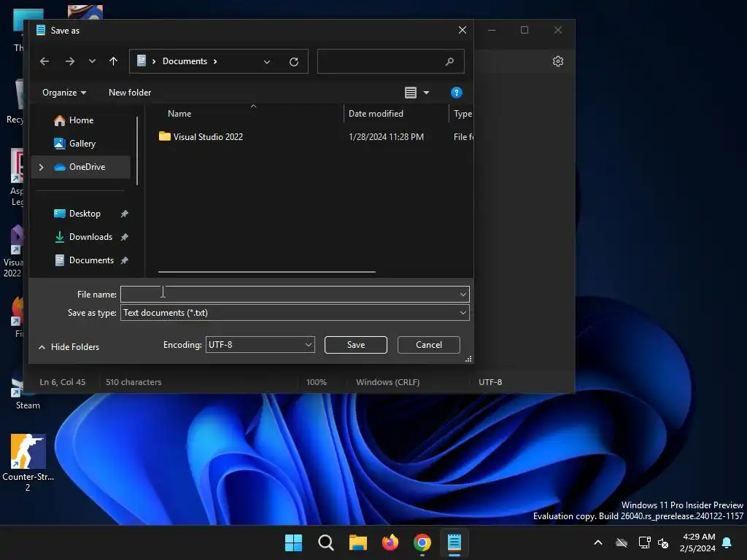Unpin Desktop using its pin icon
The image size is (747, 560).
coord(124,214)
